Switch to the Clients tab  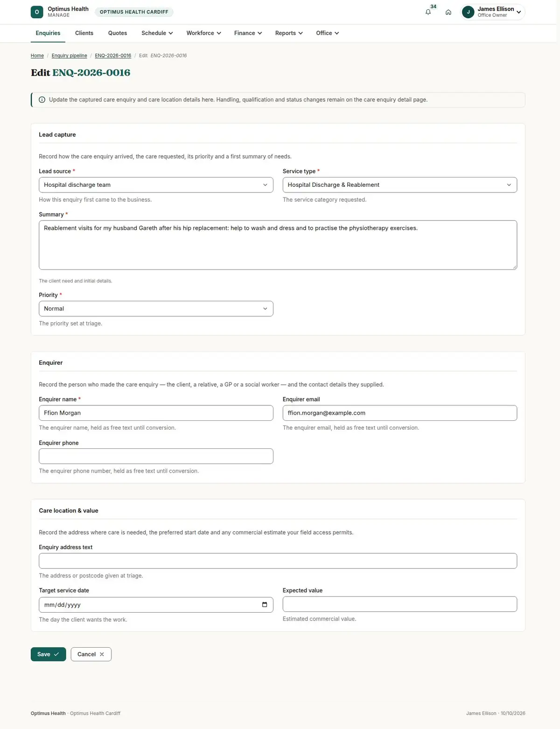(x=84, y=33)
